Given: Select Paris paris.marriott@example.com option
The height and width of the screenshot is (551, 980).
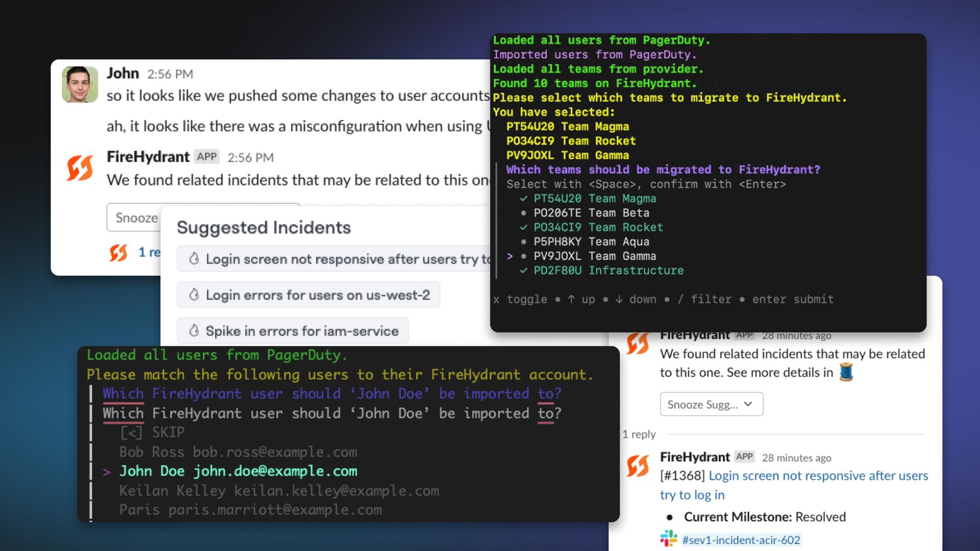Looking at the screenshot, I should click(251, 510).
